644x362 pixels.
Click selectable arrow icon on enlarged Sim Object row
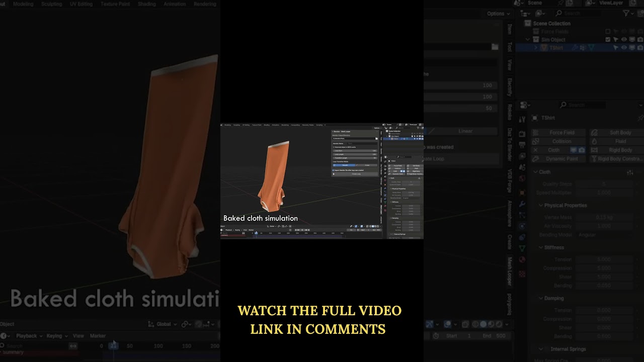[x=616, y=40]
